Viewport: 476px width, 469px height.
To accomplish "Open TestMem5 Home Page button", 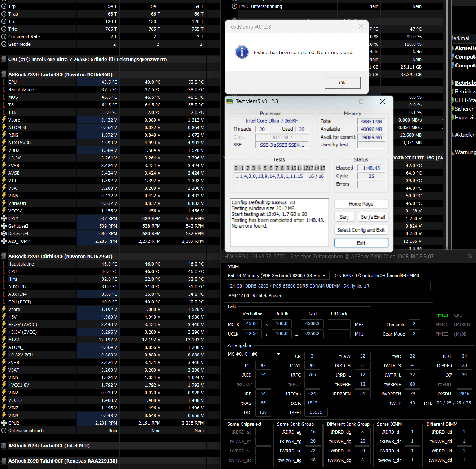I will 361,204.
